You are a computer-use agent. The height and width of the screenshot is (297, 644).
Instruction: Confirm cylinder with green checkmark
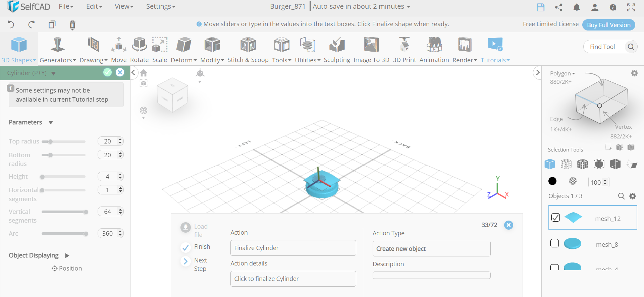(x=107, y=72)
